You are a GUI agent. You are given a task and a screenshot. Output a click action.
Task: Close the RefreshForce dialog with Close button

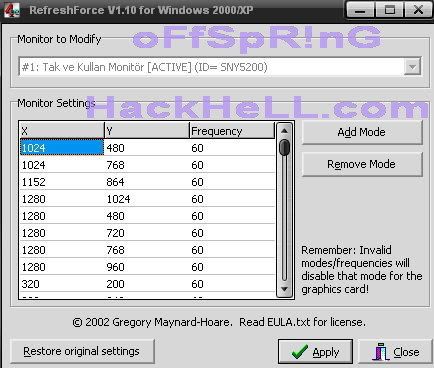(x=395, y=352)
